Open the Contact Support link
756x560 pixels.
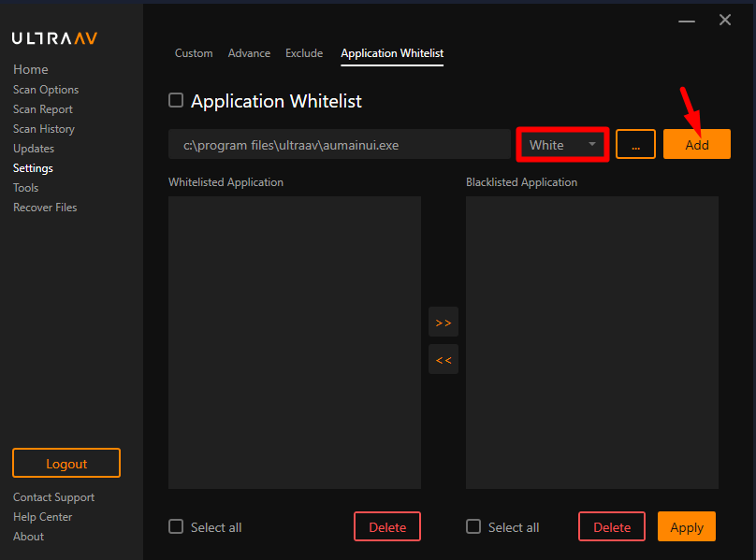point(53,497)
